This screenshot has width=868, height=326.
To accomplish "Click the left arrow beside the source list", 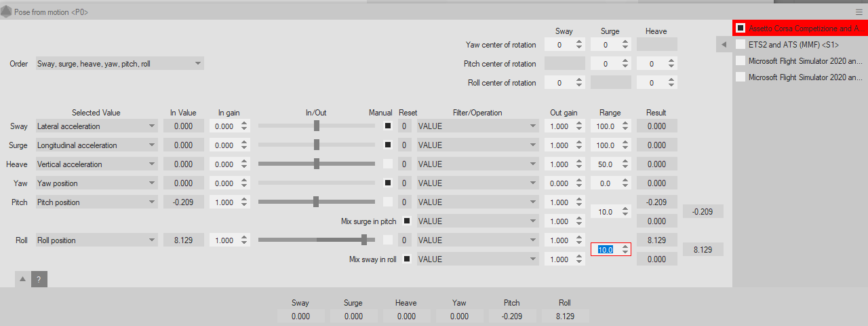I will [724, 45].
